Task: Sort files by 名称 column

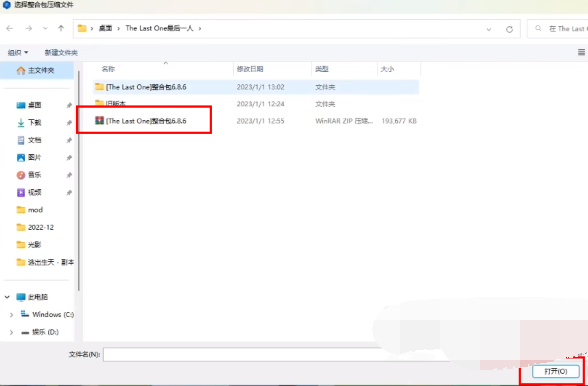Action: (108, 69)
